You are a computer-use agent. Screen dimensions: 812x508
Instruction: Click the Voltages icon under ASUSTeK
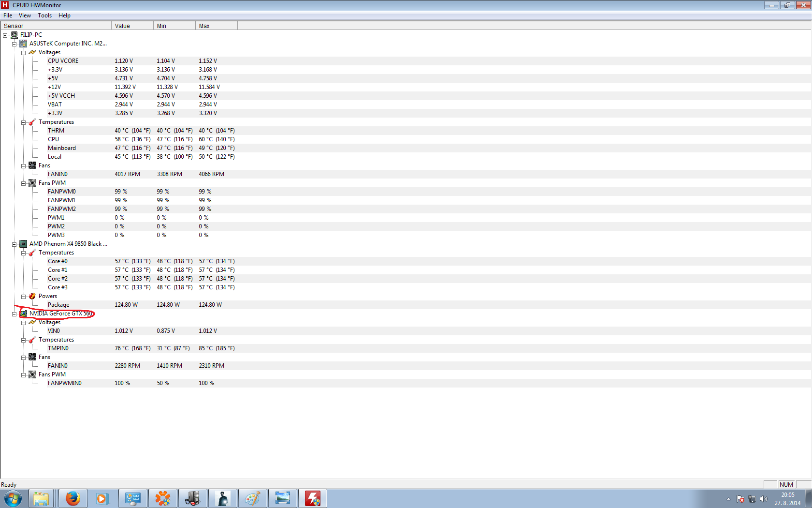[x=32, y=52]
